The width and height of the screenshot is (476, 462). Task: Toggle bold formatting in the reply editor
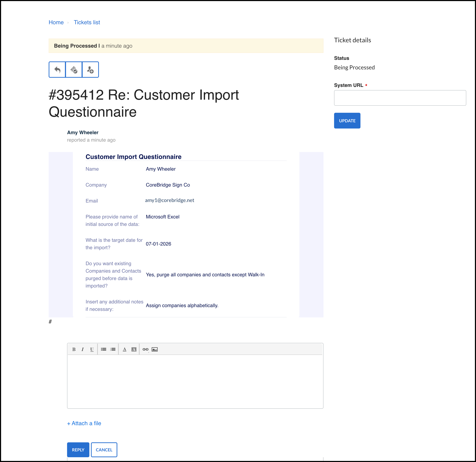pos(74,349)
